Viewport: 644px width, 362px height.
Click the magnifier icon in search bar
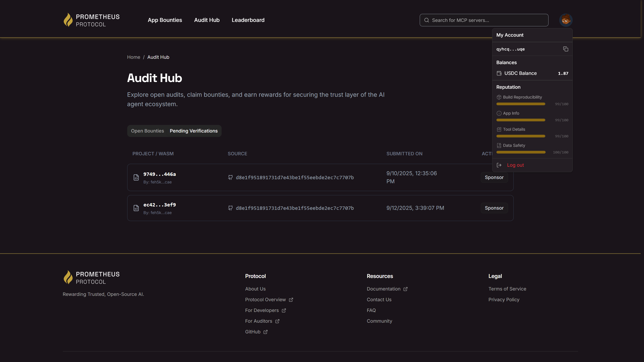point(426,20)
